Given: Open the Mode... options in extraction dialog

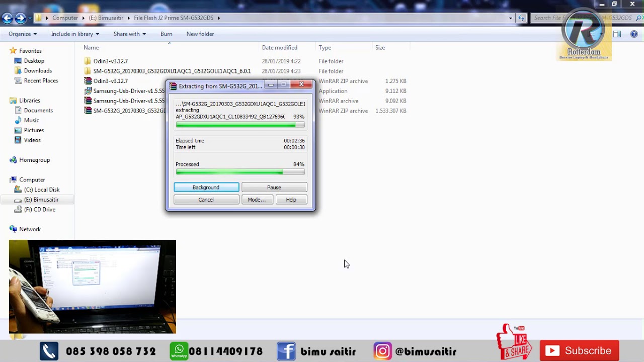Looking at the screenshot, I should (x=257, y=200).
